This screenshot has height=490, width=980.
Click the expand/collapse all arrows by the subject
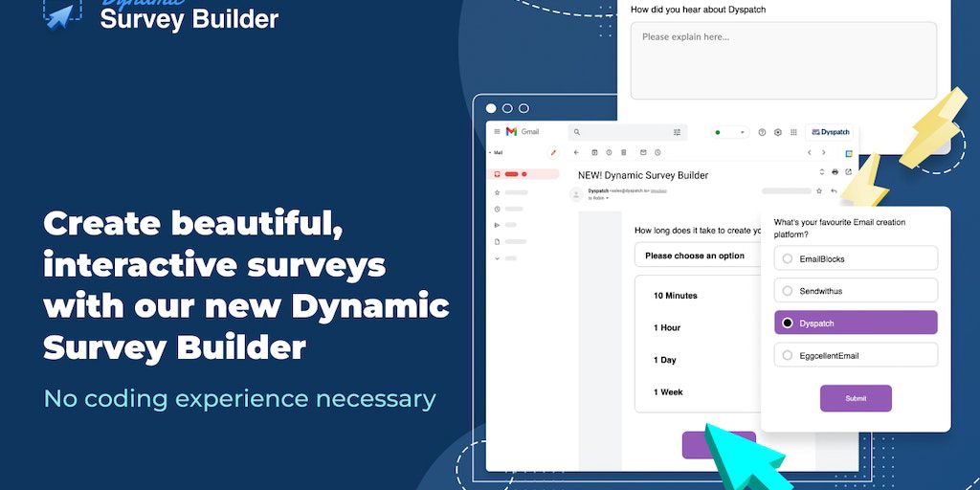tap(822, 172)
